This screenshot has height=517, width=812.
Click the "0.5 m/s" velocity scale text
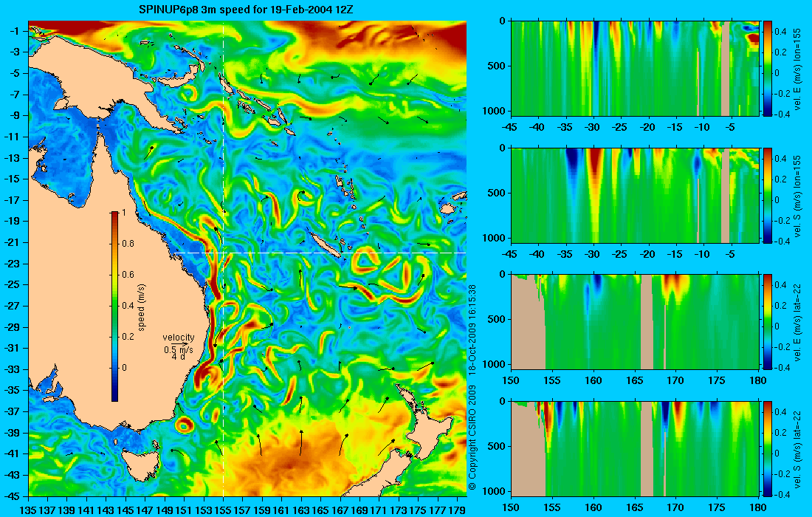point(178,349)
